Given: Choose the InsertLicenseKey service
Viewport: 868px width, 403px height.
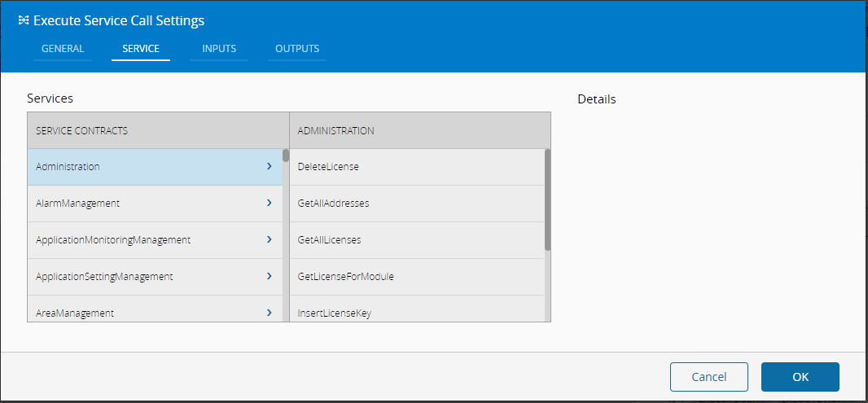Looking at the screenshot, I should click(335, 312).
